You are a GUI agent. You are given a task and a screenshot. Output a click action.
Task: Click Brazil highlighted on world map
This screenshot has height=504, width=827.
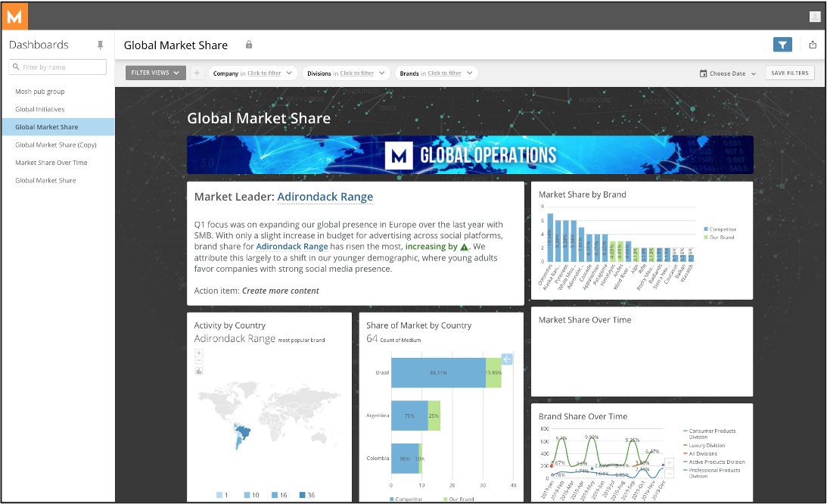point(243,433)
